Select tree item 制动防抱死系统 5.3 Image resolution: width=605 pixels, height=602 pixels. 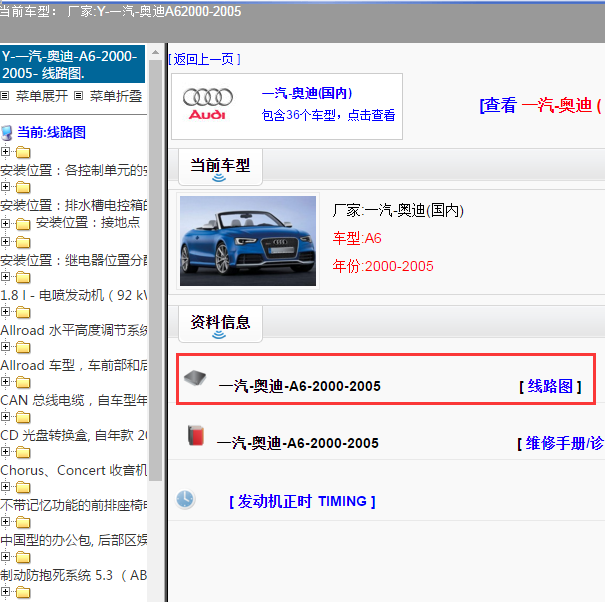pyautogui.click(x=74, y=575)
